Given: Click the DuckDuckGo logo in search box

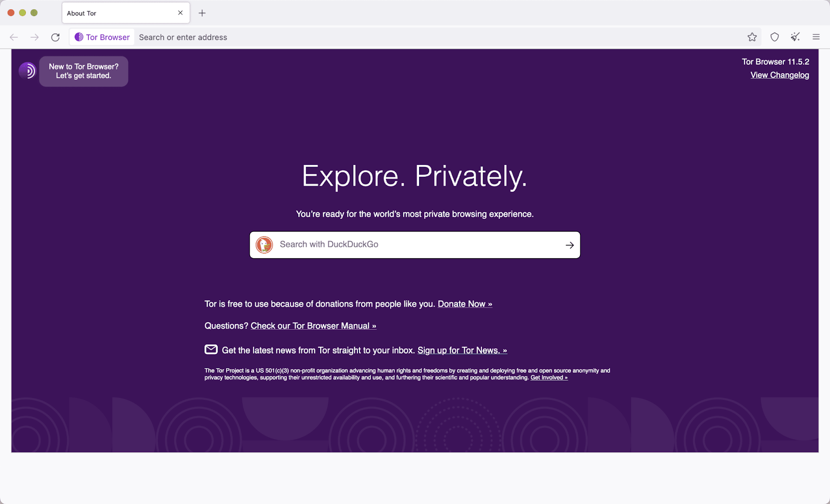Looking at the screenshot, I should [265, 245].
